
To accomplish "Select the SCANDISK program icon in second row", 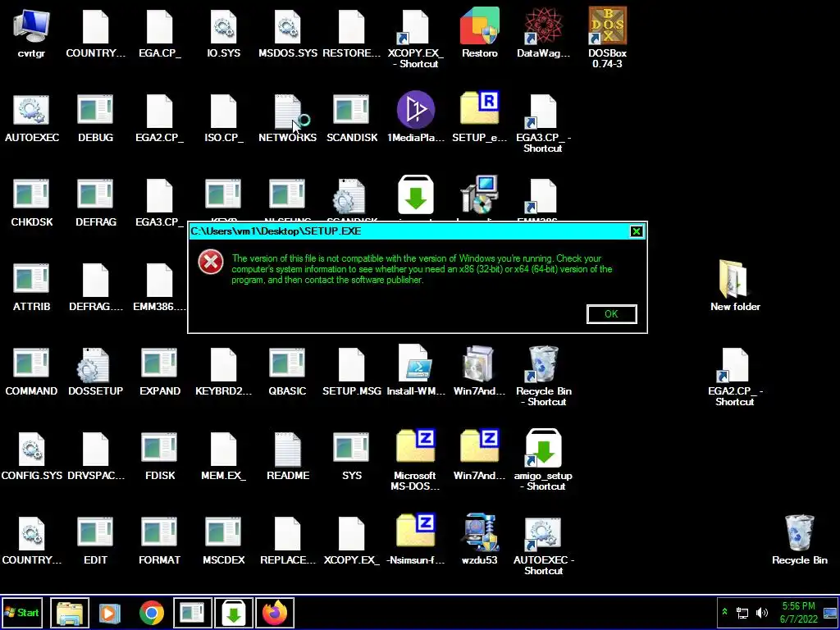I will 351,118.
